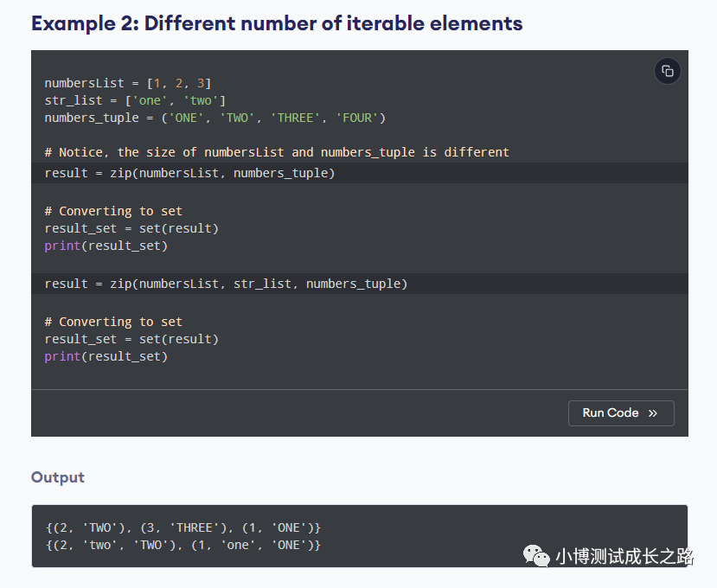This screenshot has width=717, height=588.
Task: Click the str_list assignment line
Action: pos(135,100)
